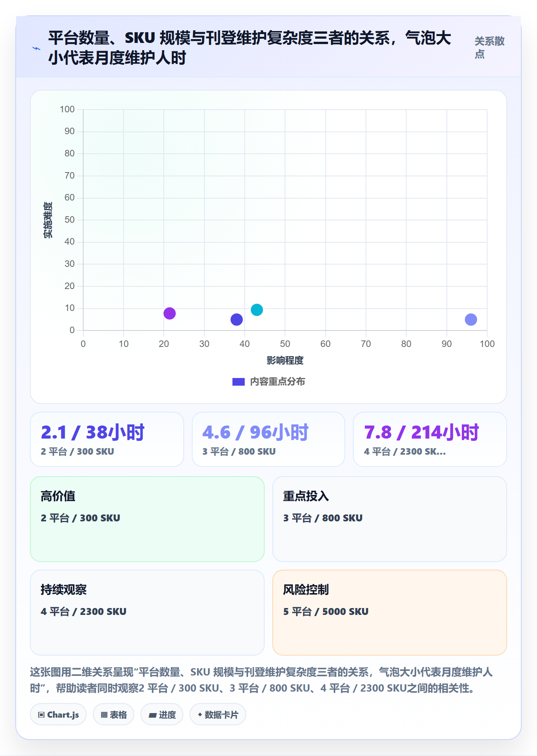Click the 数据卡片 tag chip
Screen dimensions: 537x756
[218, 715]
